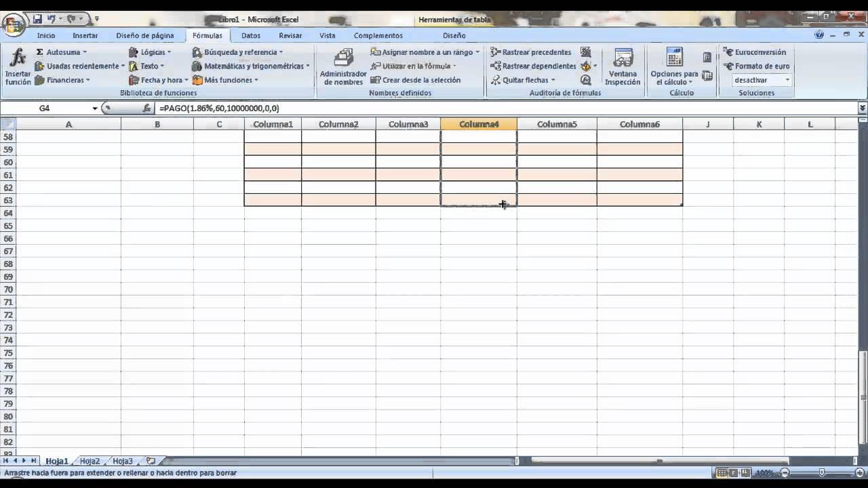Click the Evaluar fórmula icon
868x488 pixels.
pos(586,80)
